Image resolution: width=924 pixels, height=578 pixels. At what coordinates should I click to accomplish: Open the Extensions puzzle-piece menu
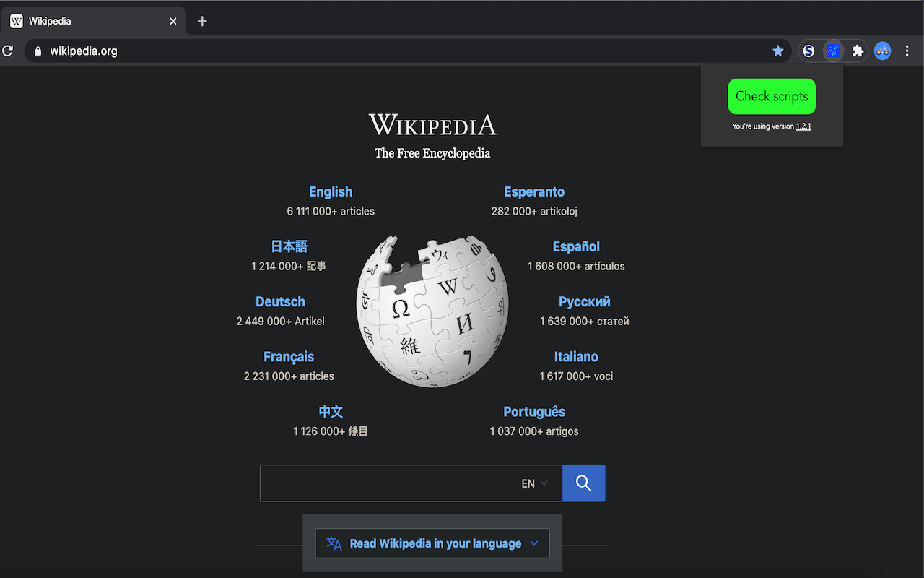click(858, 51)
